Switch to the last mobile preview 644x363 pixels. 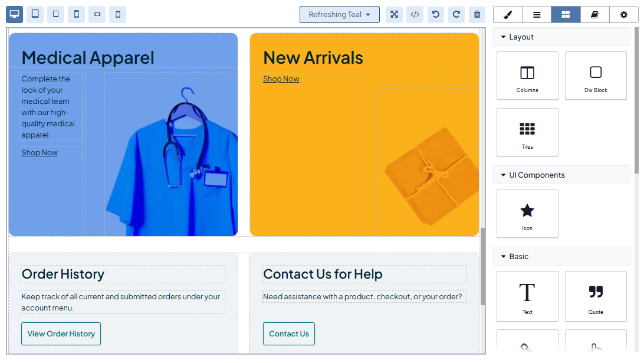point(117,14)
